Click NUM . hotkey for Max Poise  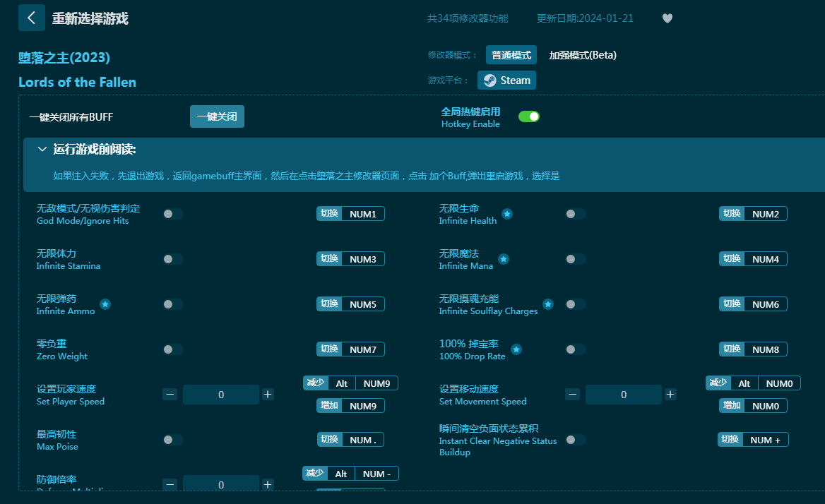(350, 439)
